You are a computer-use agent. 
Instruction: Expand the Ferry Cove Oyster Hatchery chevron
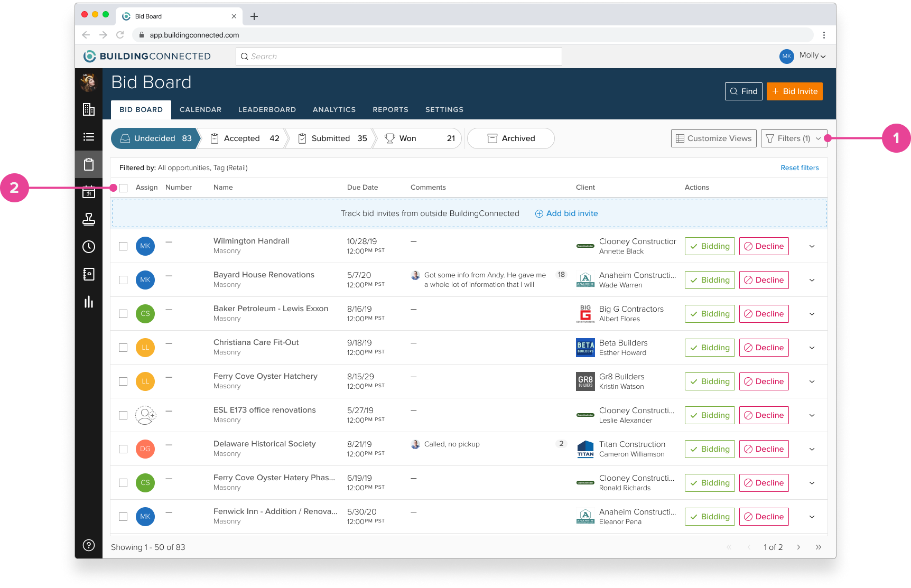(812, 381)
